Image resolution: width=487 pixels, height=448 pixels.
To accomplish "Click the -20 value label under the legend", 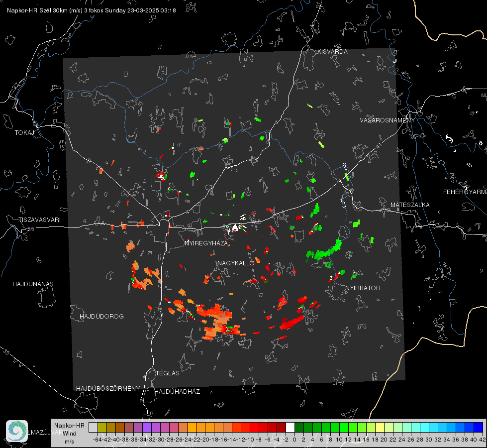I will point(204,440).
